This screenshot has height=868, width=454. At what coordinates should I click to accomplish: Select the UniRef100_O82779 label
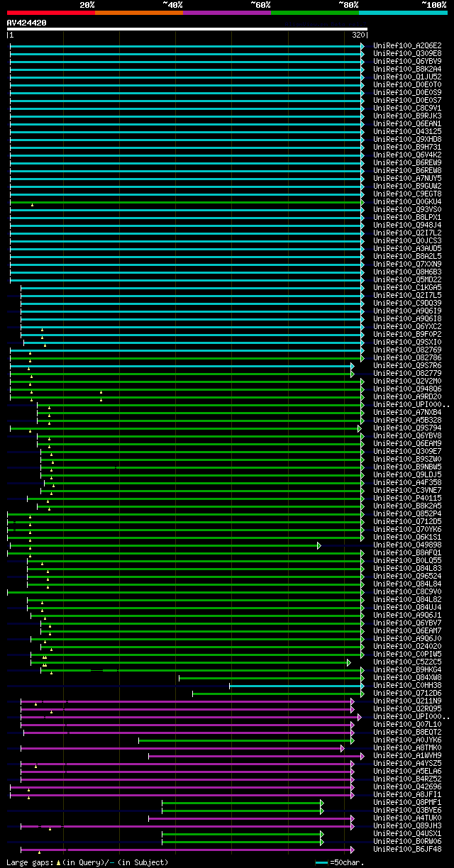[407, 373]
